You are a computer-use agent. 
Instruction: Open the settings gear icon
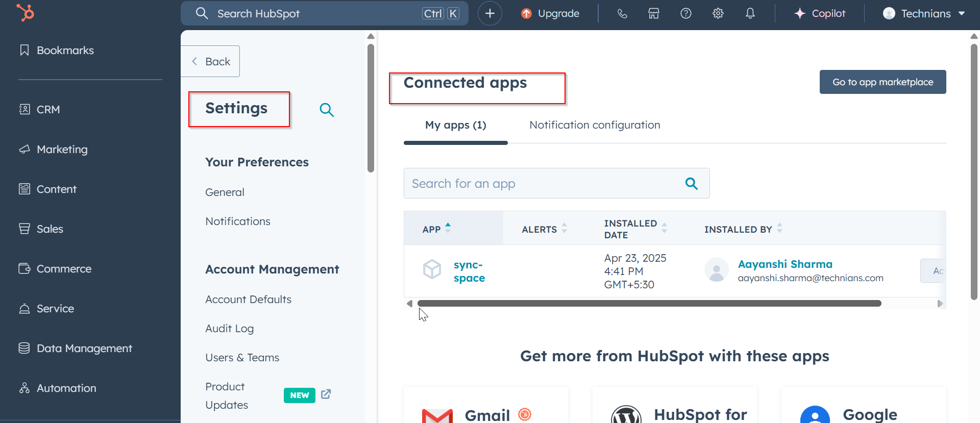pyautogui.click(x=718, y=13)
